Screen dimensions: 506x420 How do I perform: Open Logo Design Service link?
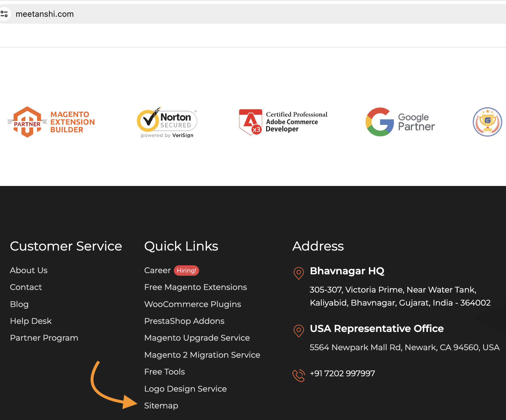click(185, 389)
